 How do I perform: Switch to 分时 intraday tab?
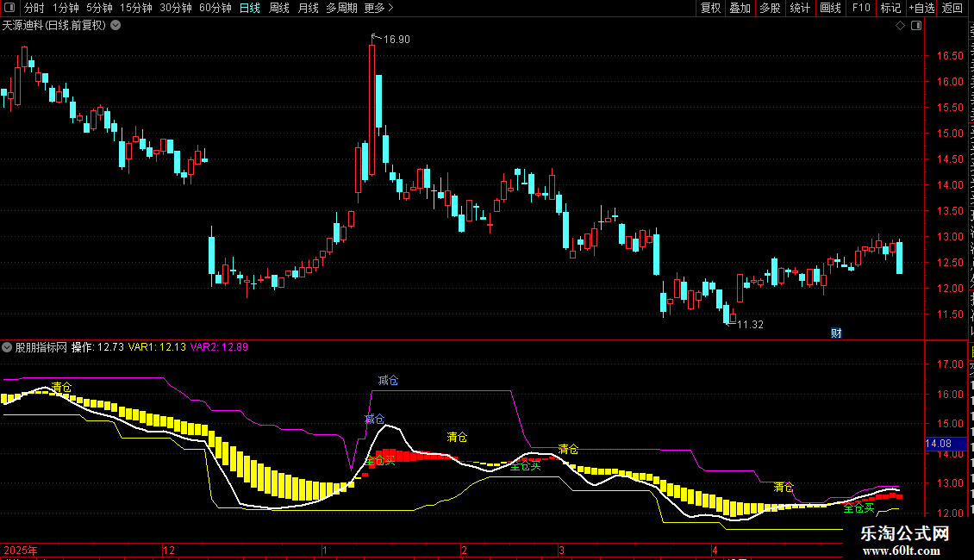[34, 8]
